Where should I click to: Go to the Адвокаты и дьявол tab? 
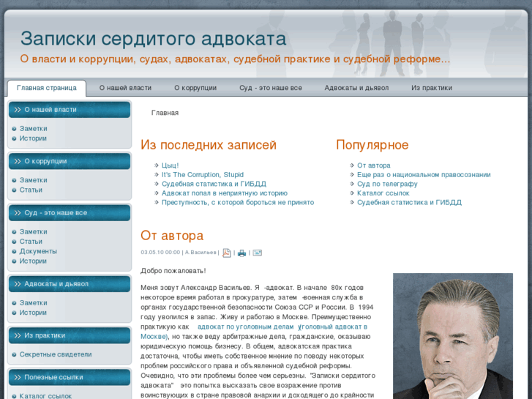click(x=356, y=88)
